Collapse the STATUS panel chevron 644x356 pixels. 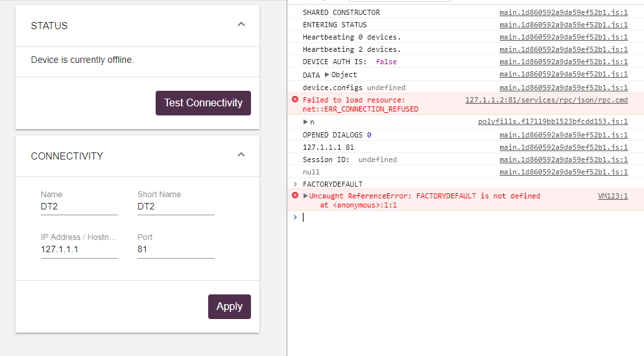pos(241,25)
